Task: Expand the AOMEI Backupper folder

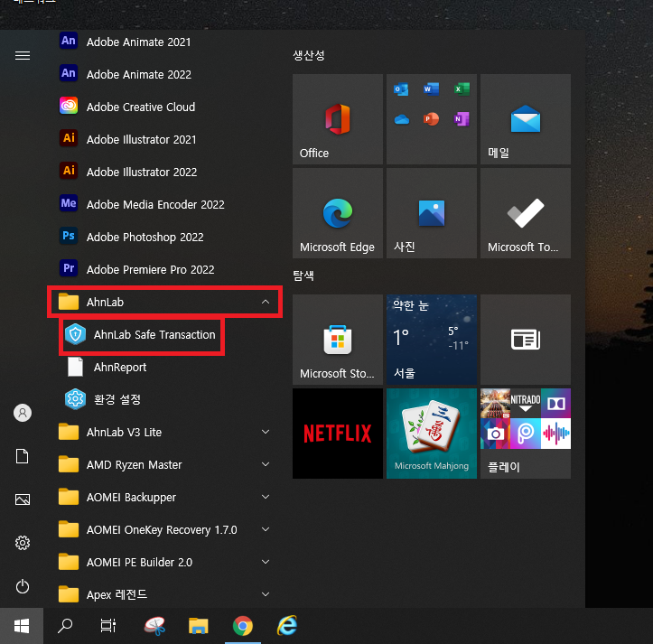Action: (x=164, y=497)
